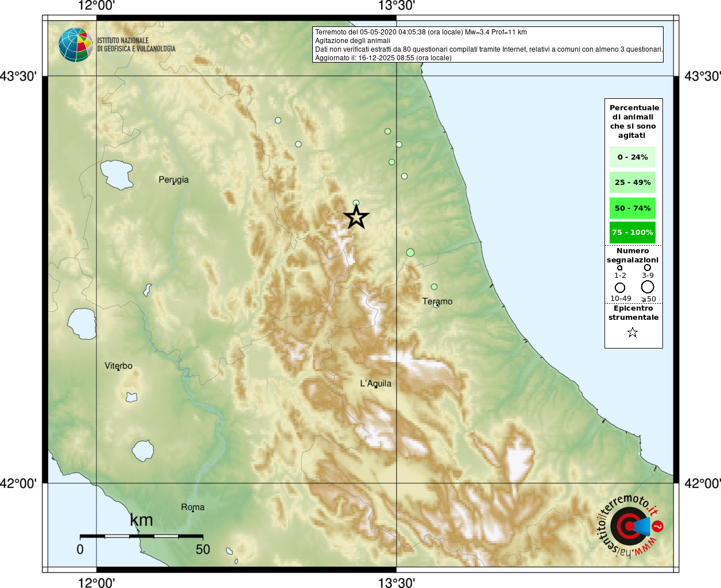The height and width of the screenshot is (588, 721).
Task: Click the 'Terremoto del 05-05-2020' title line
Action: click(x=421, y=32)
